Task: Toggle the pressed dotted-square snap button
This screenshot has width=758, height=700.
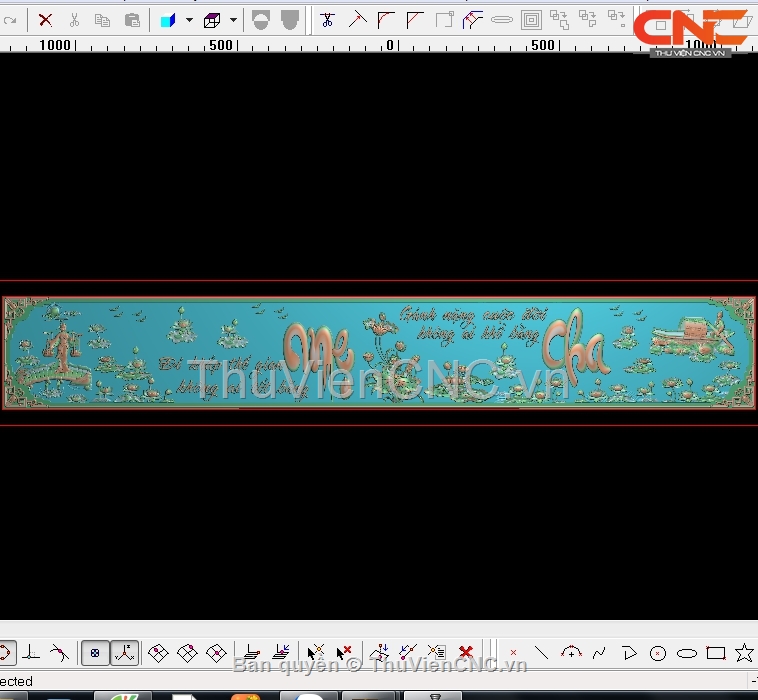Action: point(95,653)
